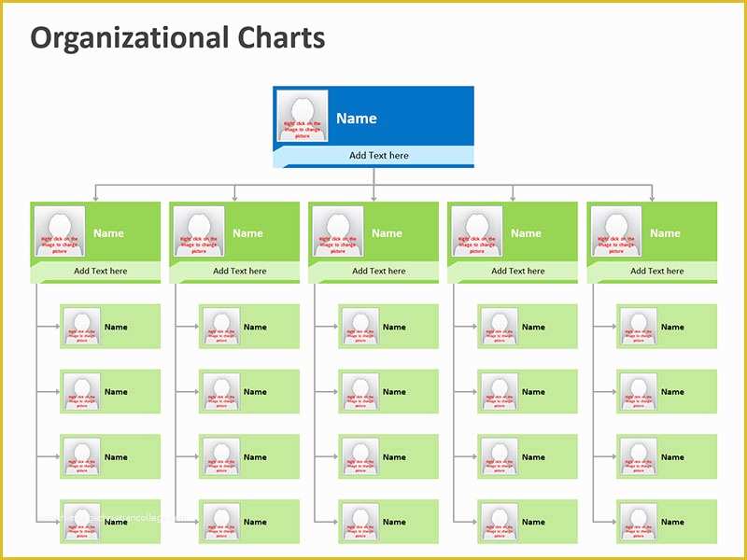The height and width of the screenshot is (560, 747).
Task: Click the avatar picture in the blue top box
Action: tap(303, 116)
